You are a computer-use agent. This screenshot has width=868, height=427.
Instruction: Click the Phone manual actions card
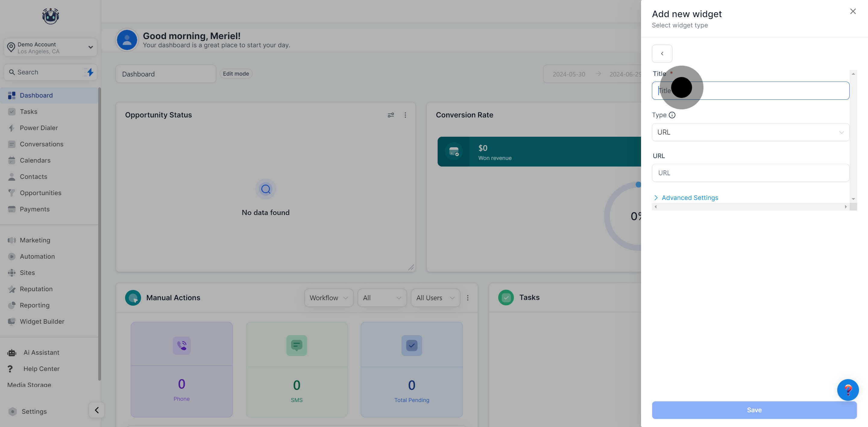182,369
